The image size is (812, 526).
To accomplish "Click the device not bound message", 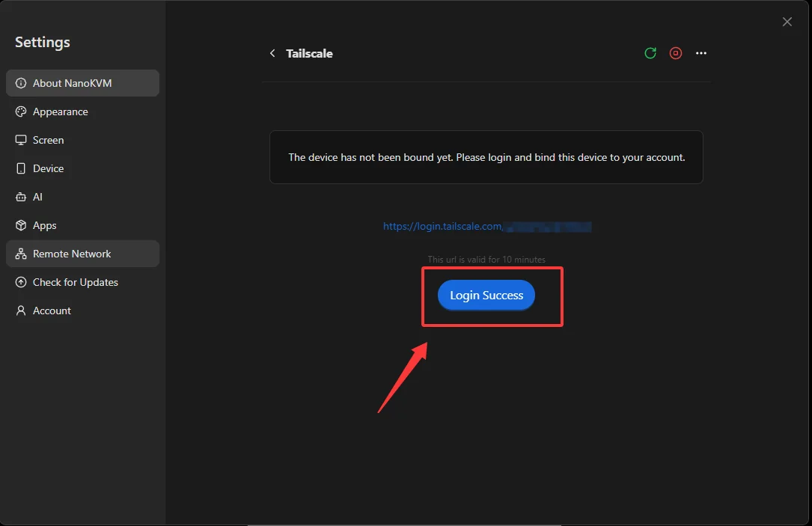I will [486, 157].
